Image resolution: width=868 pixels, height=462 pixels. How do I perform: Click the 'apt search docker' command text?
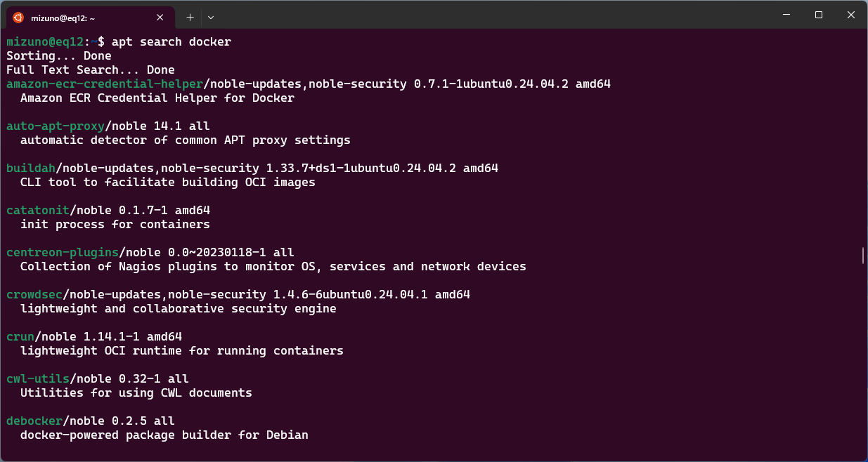tap(171, 41)
